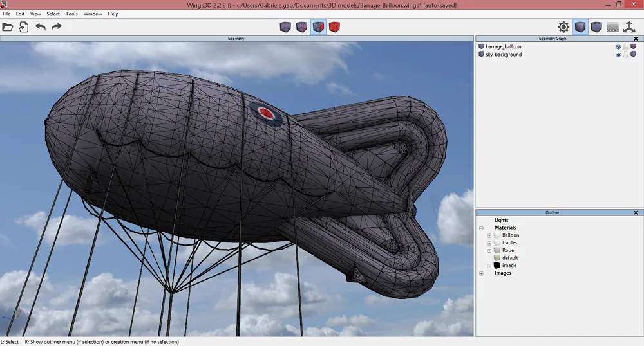The width and height of the screenshot is (644, 346).
Task: Switch to edge selection mode
Action: click(301, 27)
